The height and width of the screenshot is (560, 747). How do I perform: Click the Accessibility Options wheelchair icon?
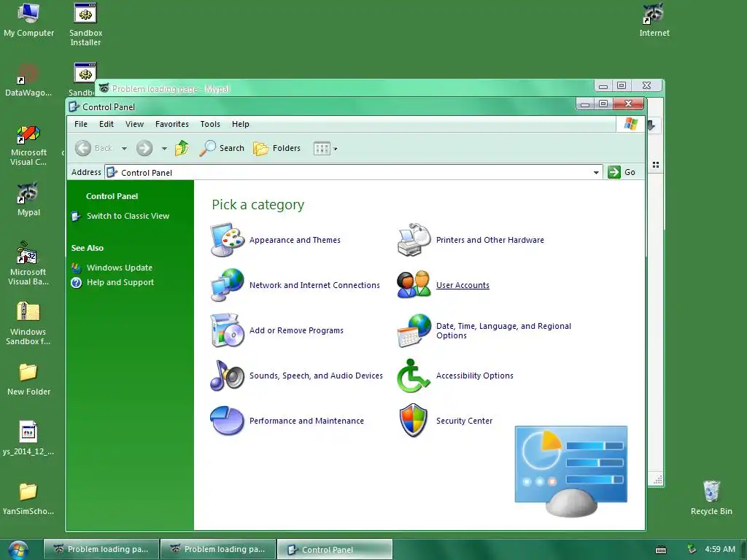pyautogui.click(x=414, y=376)
